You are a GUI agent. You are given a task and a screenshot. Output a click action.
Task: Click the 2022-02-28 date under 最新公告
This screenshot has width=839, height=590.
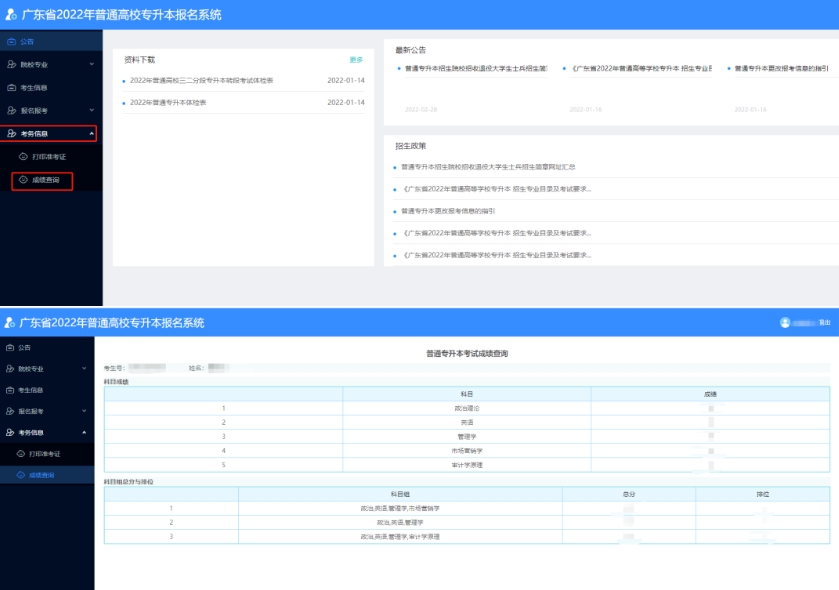pyautogui.click(x=421, y=109)
